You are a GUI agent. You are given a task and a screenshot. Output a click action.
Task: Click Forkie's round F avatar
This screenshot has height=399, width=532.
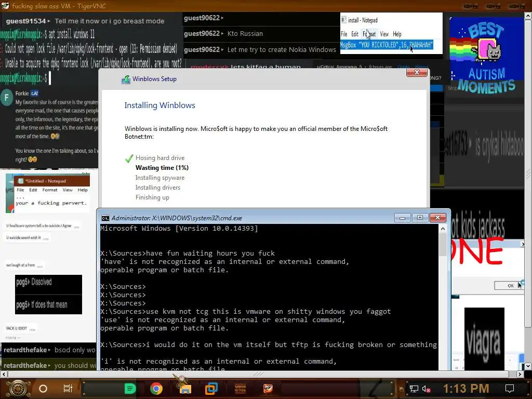[6, 98]
